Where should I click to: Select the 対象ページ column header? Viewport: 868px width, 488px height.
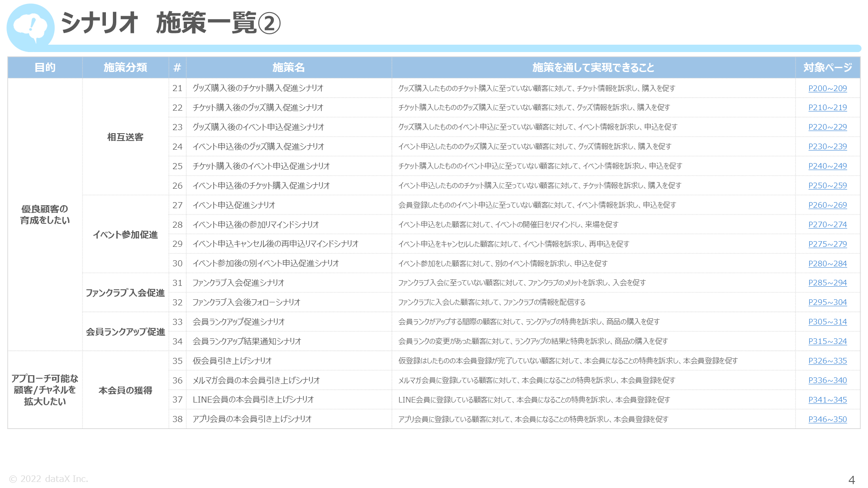(x=827, y=68)
